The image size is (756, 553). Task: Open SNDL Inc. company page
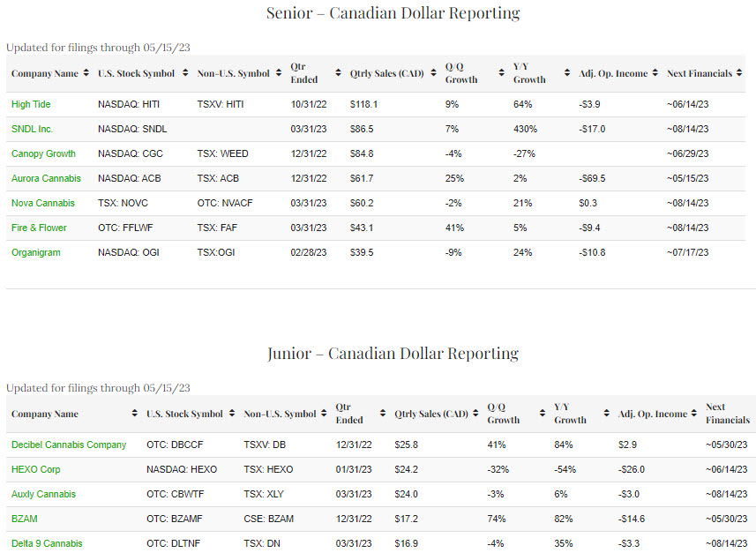[32, 129]
